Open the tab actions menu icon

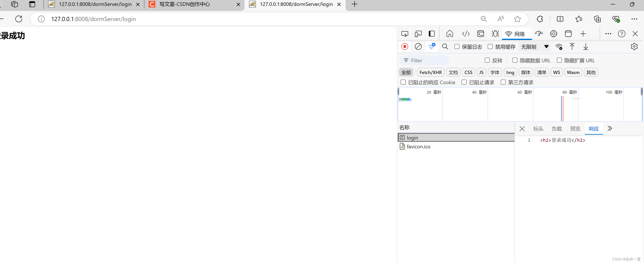[32, 4]
